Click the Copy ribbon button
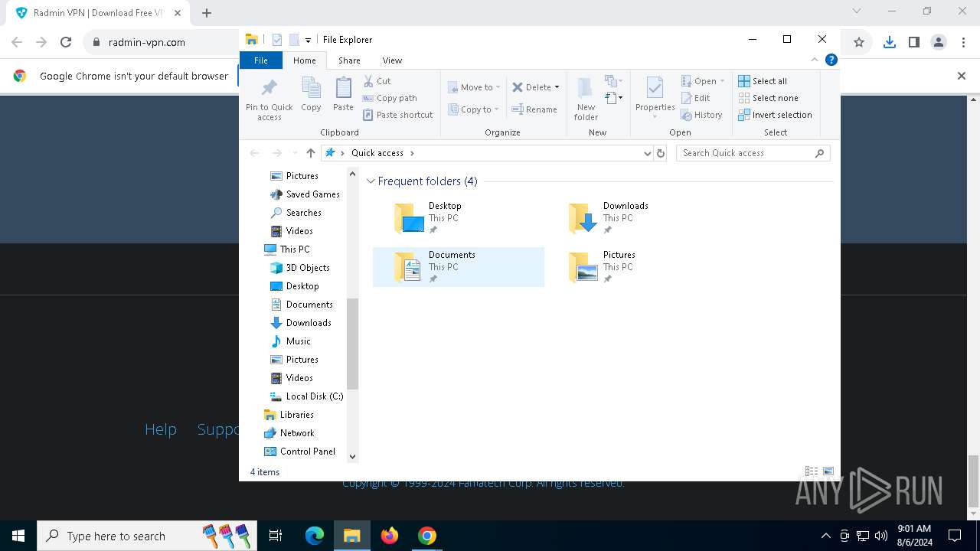Image resolution: width=980 pixels, height=551 pixels. (311, 95)
